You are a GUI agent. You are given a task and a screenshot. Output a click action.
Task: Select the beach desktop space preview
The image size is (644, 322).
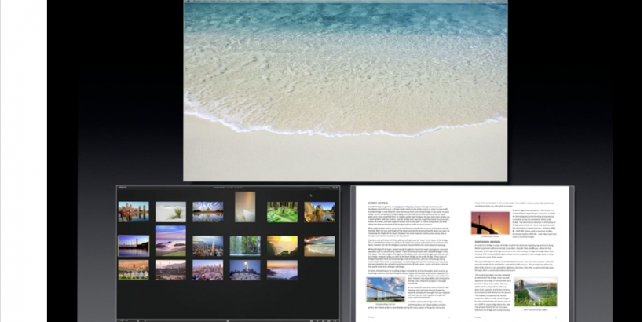[346, 90]
